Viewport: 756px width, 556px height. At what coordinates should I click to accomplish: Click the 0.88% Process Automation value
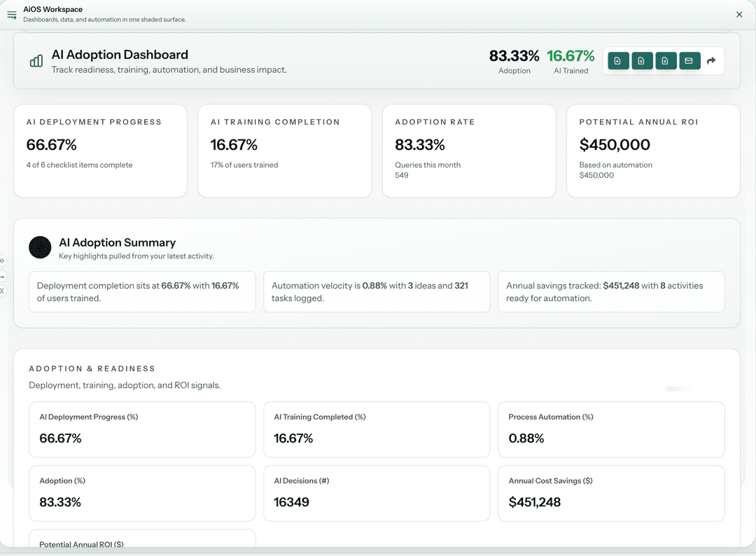pyautogui.click(x=526, y=438)
